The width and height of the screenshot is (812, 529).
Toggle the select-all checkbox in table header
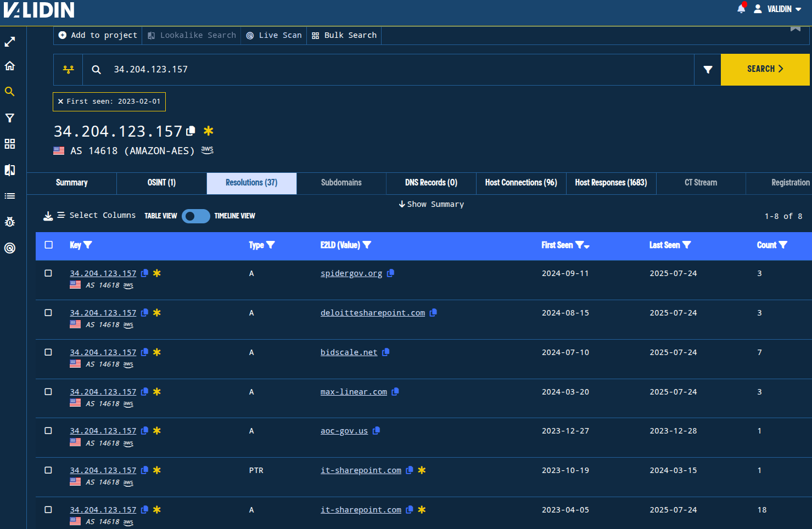49,245
